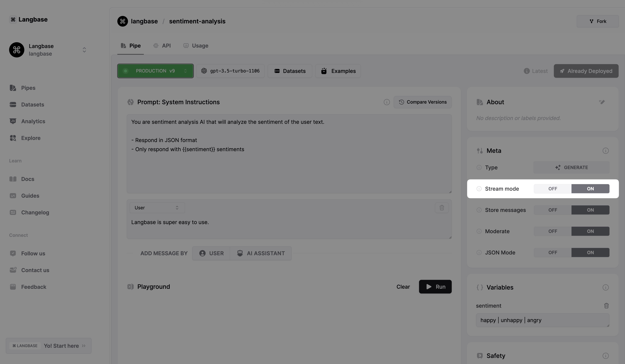The width and height of the screenshot is (625, 364).
Task: Click info icon next to Meta heading
Action: [605, 151]
